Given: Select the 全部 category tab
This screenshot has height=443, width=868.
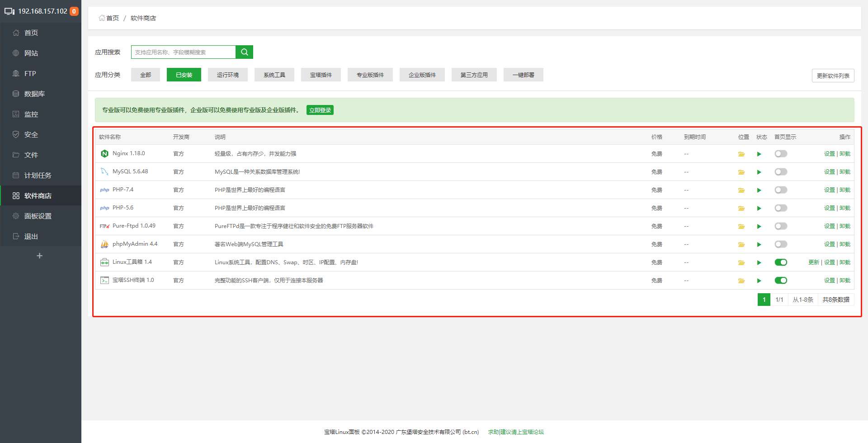Looking at the screenshot, I should pyautogui.click(x=146, y=75).
